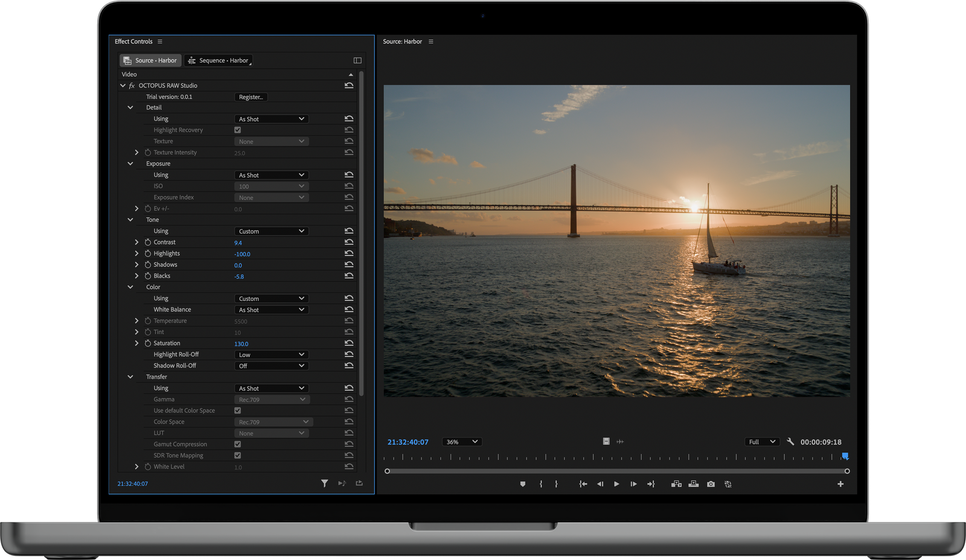Open the wrench settings icon

coord(790,442)
